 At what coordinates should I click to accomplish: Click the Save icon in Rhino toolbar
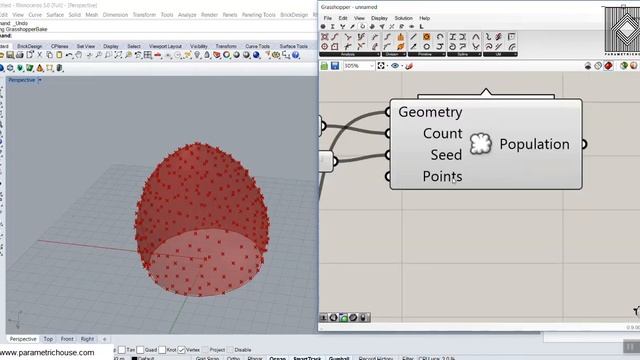[10, 55]
